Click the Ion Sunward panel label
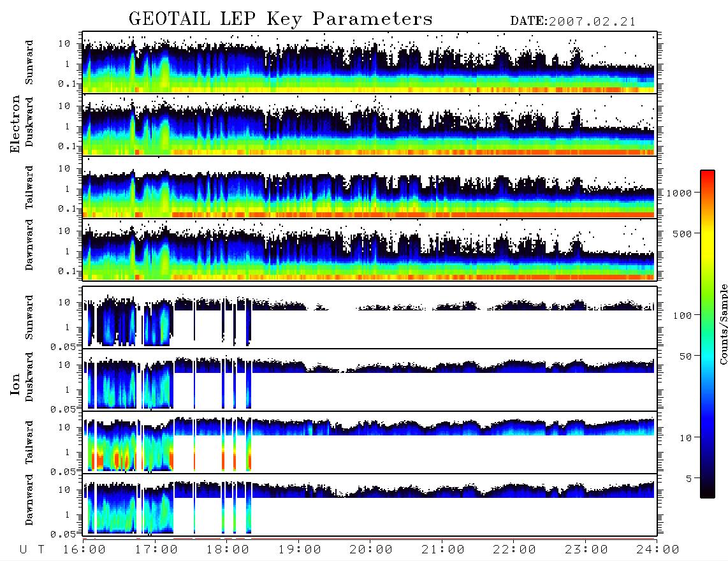The height and width of the screenshot is (561, 728). click(29, 317)
